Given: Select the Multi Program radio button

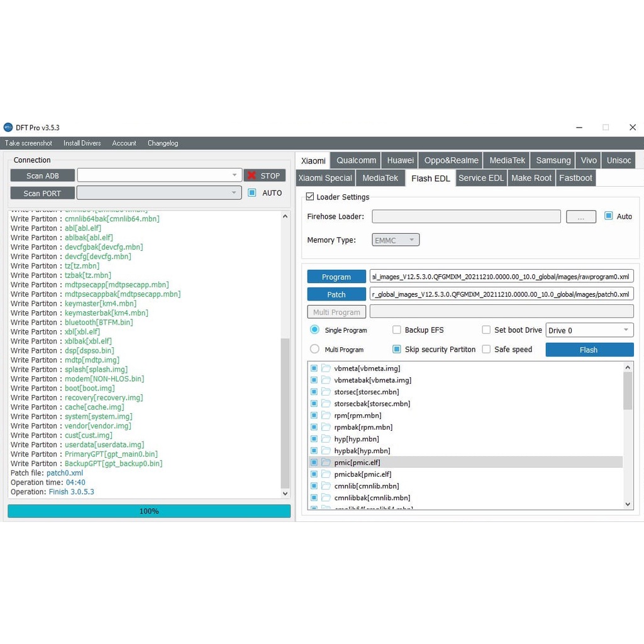Looking at the screenshot, I should click(x=314, y=348).
